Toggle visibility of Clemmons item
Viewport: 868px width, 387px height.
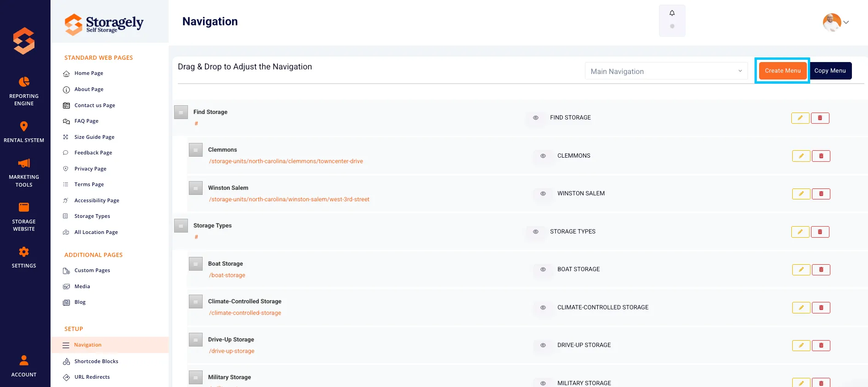pos(543,156)
